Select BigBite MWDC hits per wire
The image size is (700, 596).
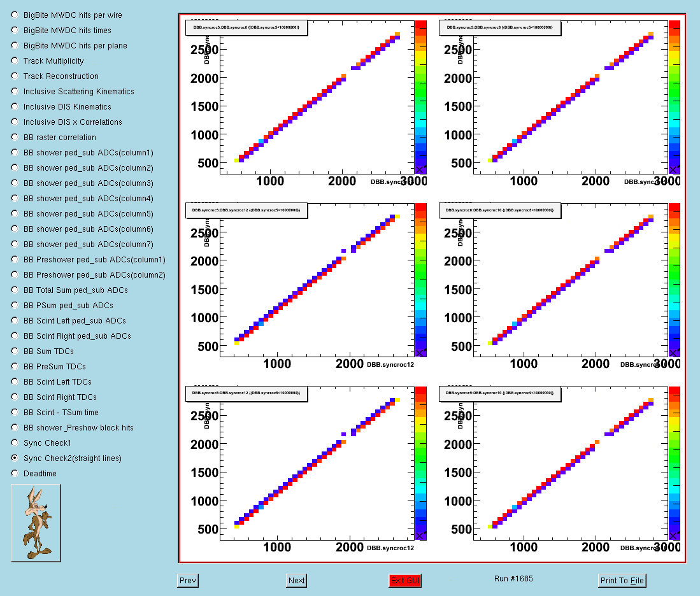[x=66, y=15]
